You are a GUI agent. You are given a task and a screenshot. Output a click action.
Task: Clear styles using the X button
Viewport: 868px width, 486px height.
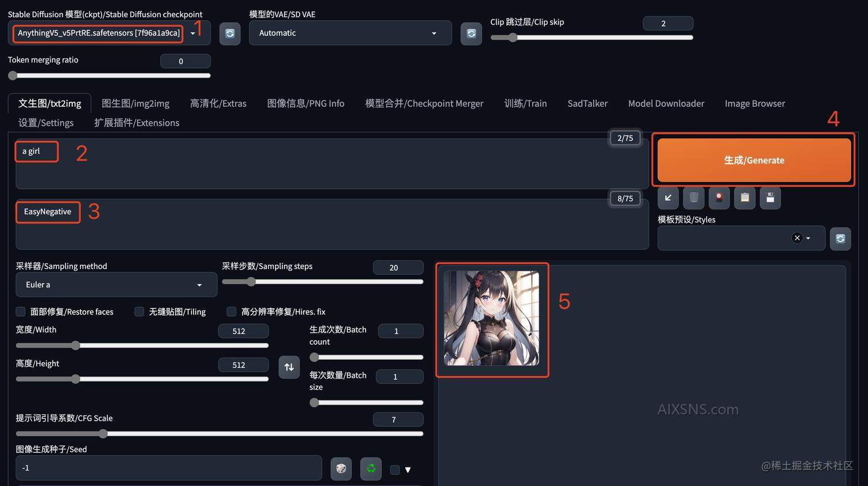coord(797,238)
